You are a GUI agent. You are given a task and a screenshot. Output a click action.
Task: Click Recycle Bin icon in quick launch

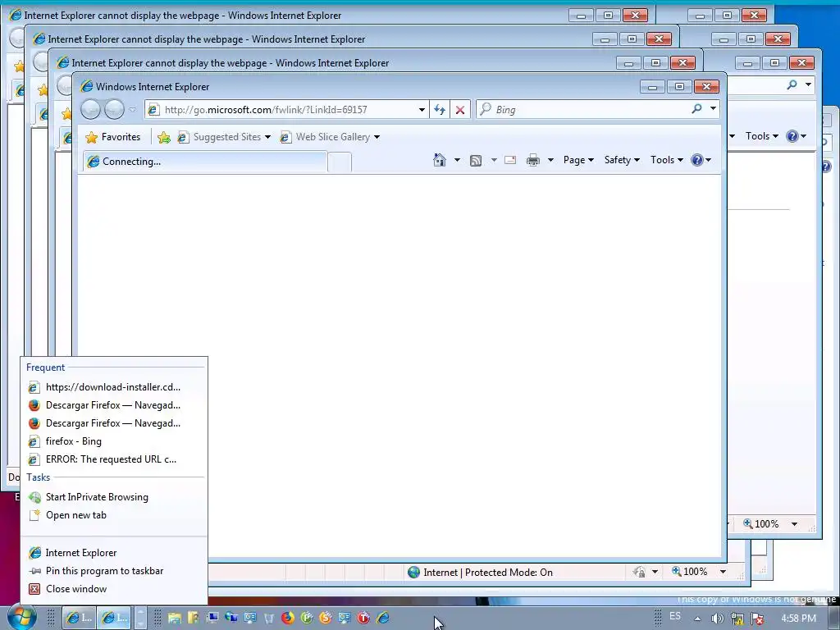(269, 619)
